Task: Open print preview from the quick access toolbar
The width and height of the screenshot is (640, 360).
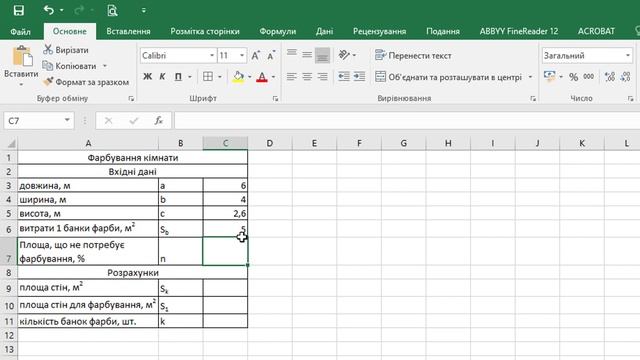Action: 112,10
